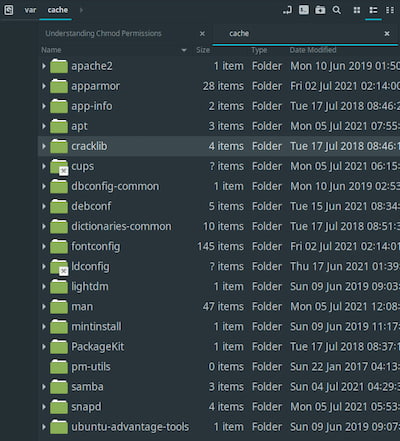Expand the samba folder
Viewport: 400px width, 441px height.
click(44, 387)
